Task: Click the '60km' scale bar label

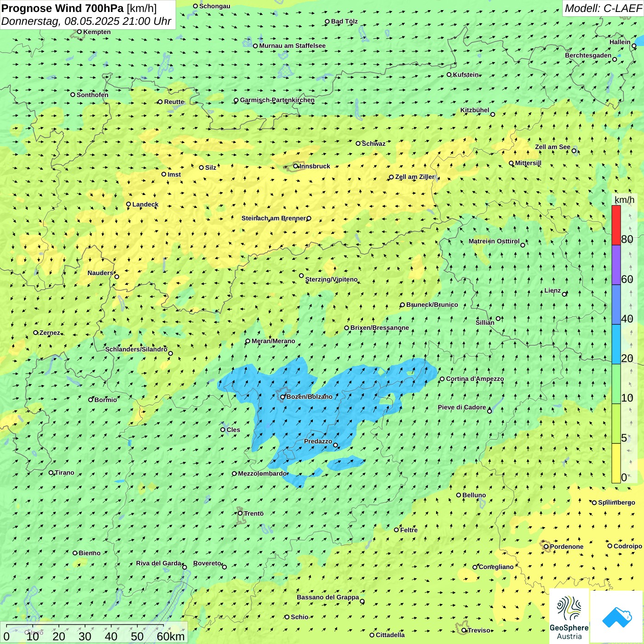Action: tap(171, 636)
